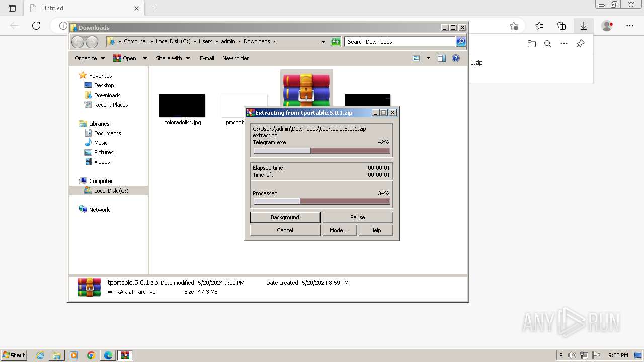
Task: Toggle the preview pane icon
Action: [442, 58]
